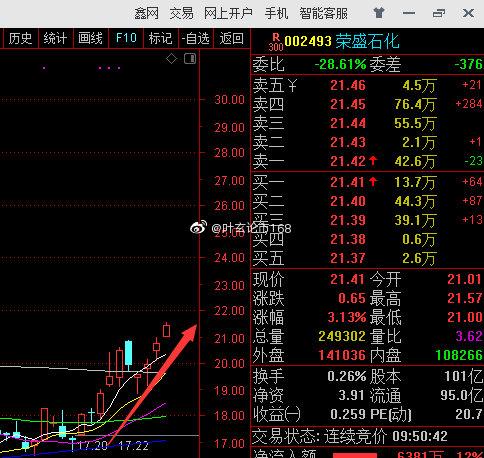Select 卖三 price 21.44

tap(348, 123)
